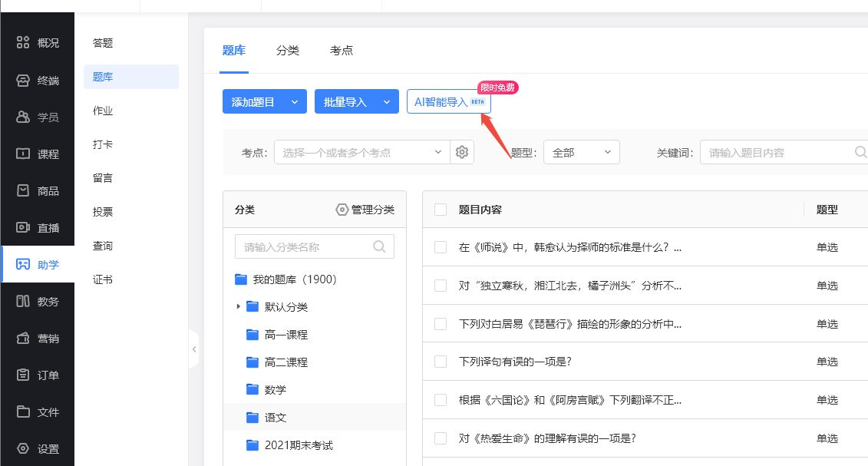
Task: Open the 留言 submenu item
Action: [102, 177]
